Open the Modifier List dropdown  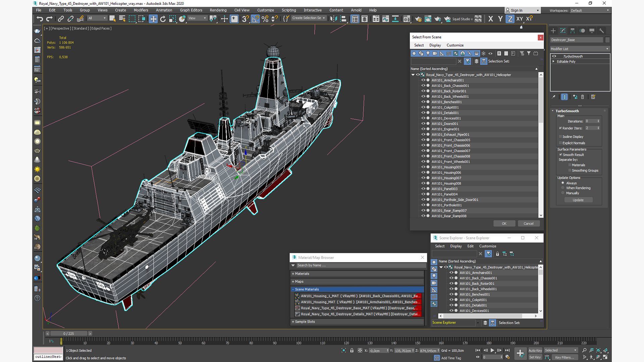coord(580,49)
